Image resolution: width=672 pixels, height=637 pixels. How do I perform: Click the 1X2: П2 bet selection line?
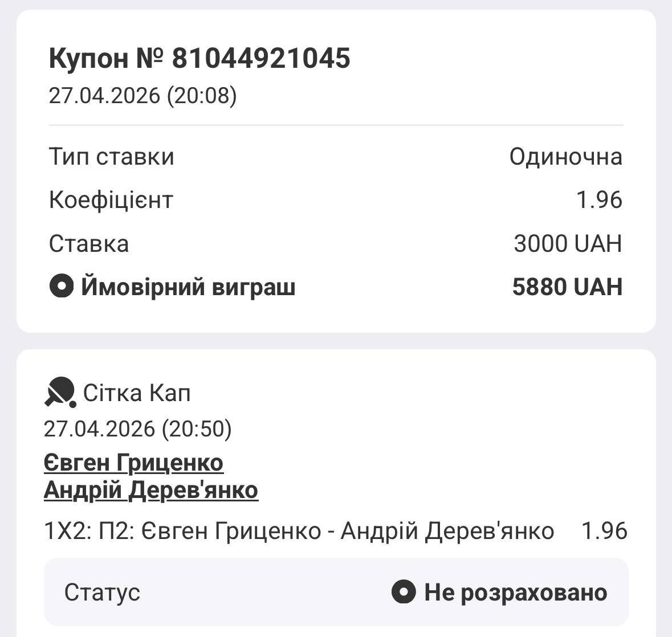coord(299,531)
